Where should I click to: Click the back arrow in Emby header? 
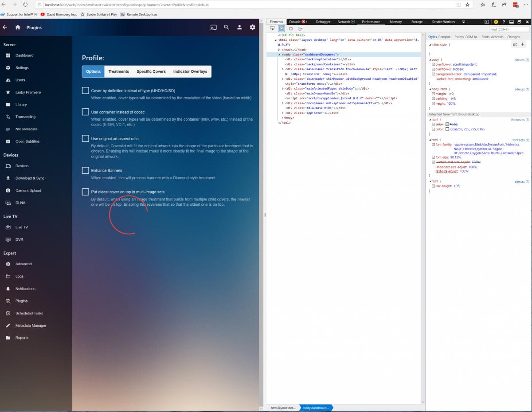point(5,27)
